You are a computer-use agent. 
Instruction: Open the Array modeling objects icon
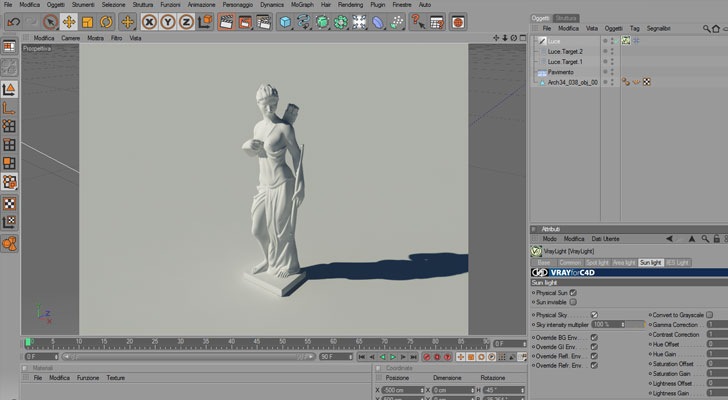tap(341, 22)
